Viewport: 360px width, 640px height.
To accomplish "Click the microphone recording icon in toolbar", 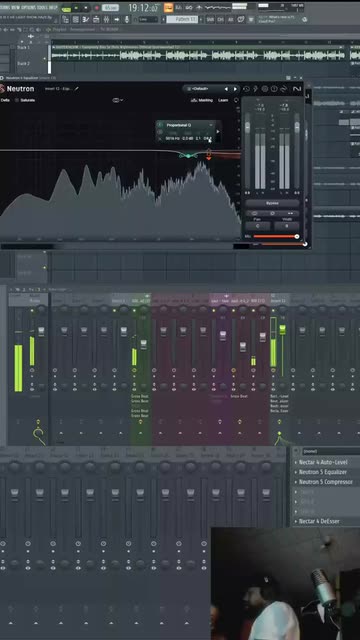I will tap(127, 20).
